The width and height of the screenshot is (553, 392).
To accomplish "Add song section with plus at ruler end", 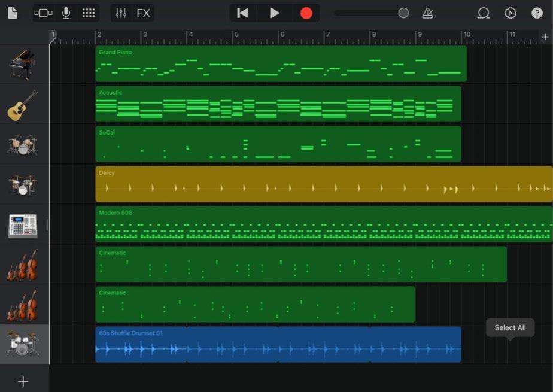I will pos(545,37).
